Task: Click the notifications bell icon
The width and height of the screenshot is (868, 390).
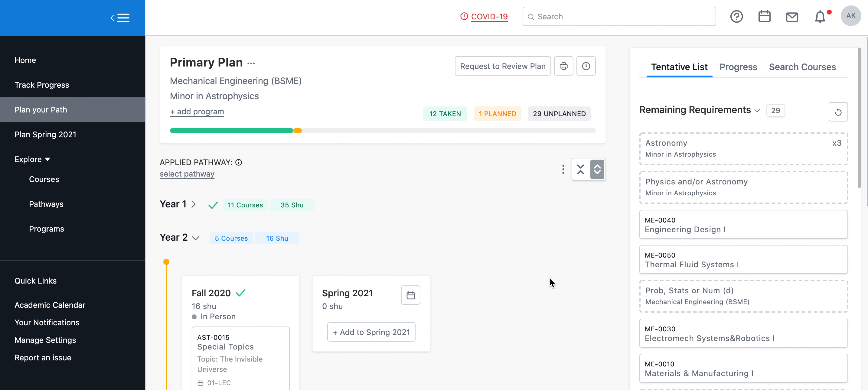Action: [x=820, y=17]
